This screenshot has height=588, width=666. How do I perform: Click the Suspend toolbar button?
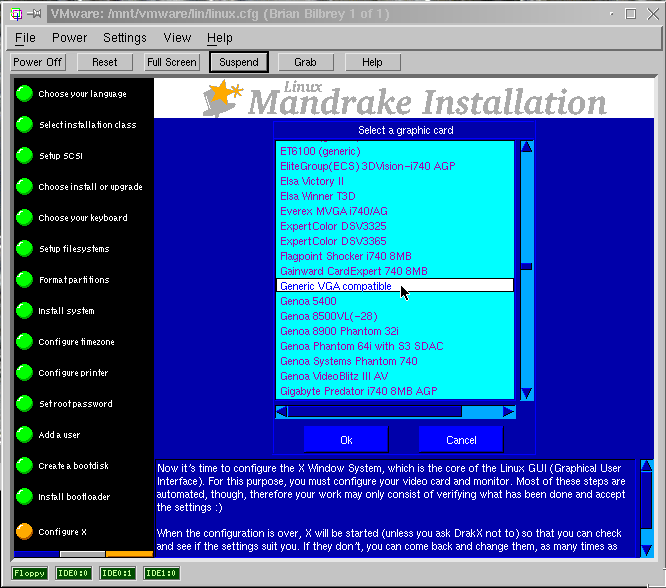pyautogui.click(x=238, y=62)
